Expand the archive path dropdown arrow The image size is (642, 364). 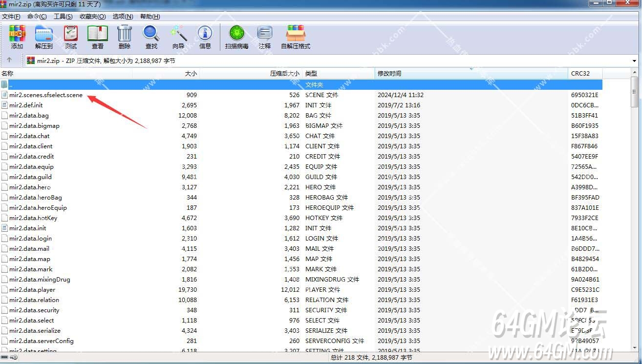click(634, 61)
